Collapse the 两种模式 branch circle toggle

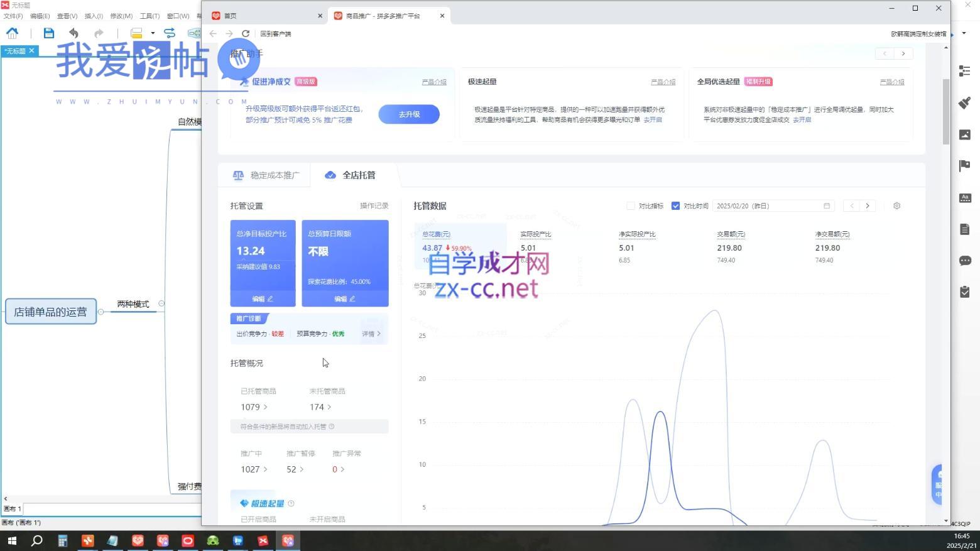(161, 303)
